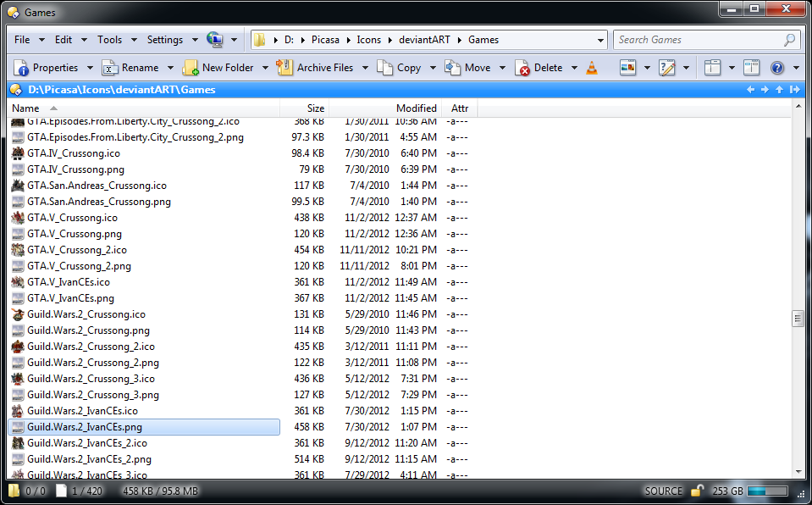Click the Icons breadcrumb segment
Screen dimensions: 812x505
pyautogui.click(x=368, y=40)
